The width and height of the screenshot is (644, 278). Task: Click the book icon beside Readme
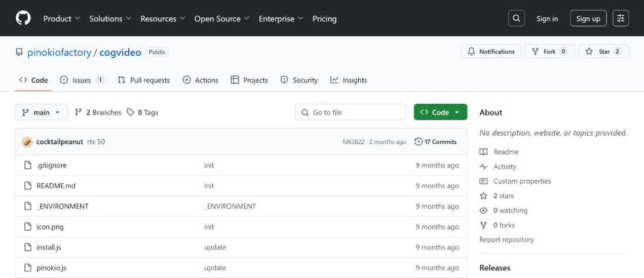[483, 152]
